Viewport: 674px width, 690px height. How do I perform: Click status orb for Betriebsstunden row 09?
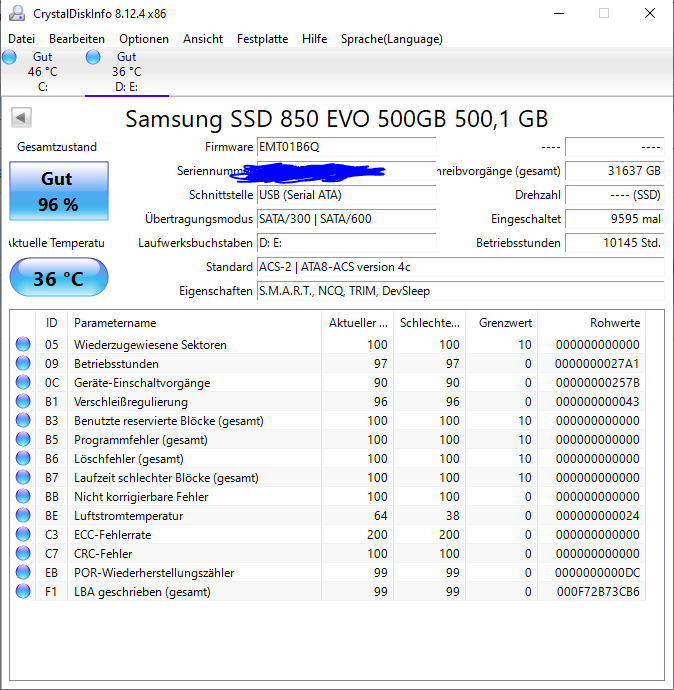(23, 363)
